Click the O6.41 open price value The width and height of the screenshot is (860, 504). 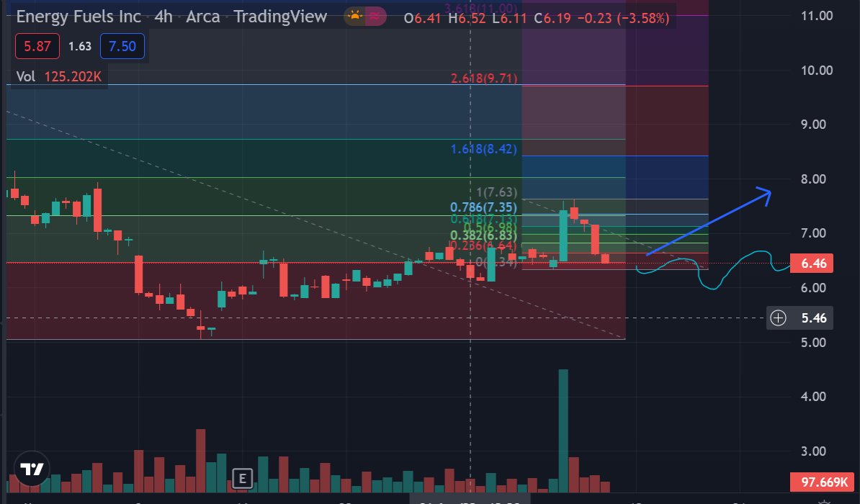coord(422,18)
